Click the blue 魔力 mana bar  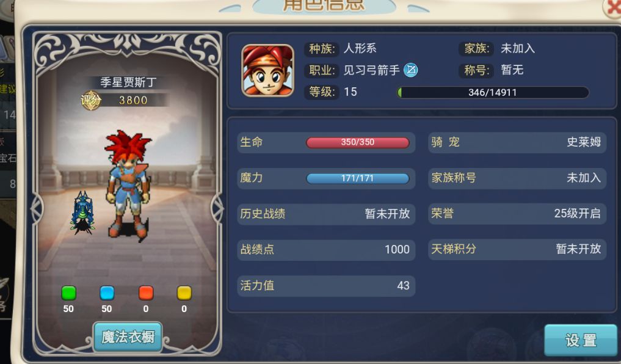358,178
